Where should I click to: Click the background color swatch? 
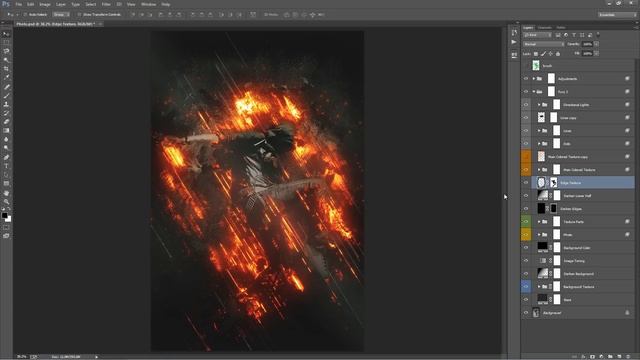9,220
